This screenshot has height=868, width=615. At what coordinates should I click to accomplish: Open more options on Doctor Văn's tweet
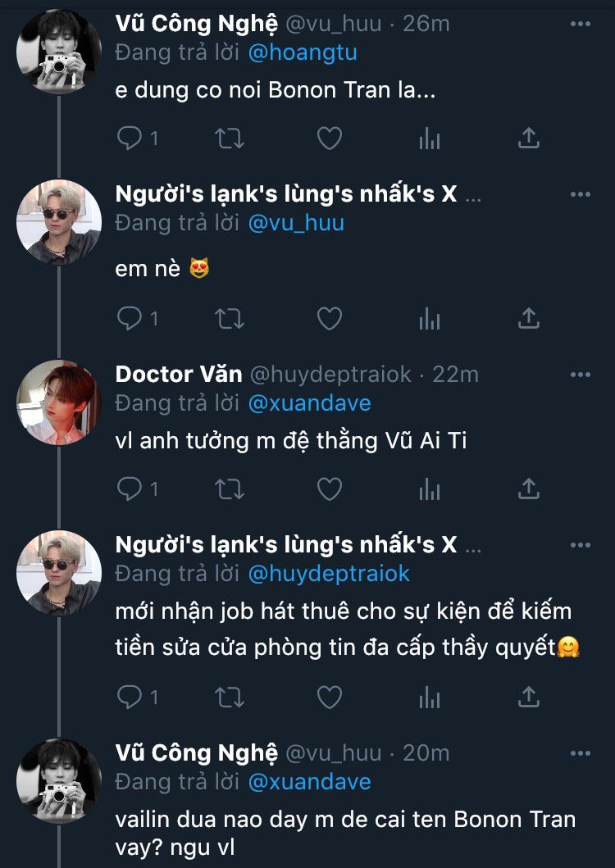pyautogui.click(x=580, y=375)
